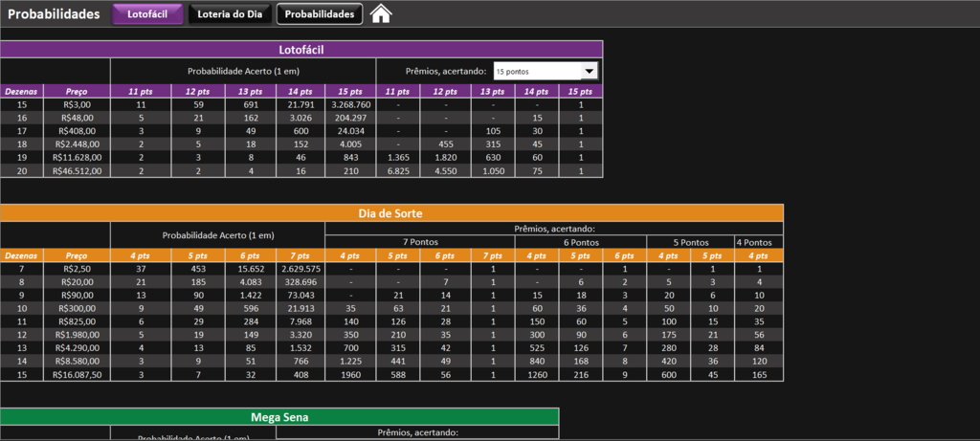Click price cell R$8.580,00
Viewport: 980px width, 441px height.
coord(77,361)
